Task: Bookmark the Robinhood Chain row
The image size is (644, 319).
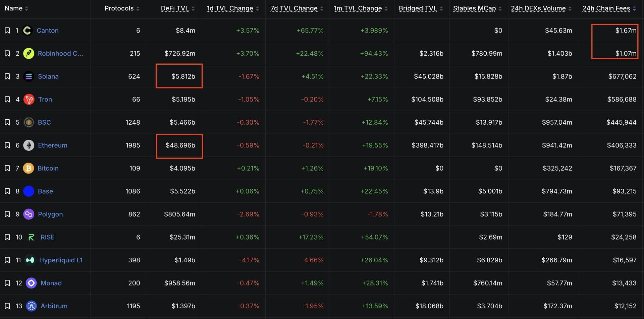Action: click(7, 53)
